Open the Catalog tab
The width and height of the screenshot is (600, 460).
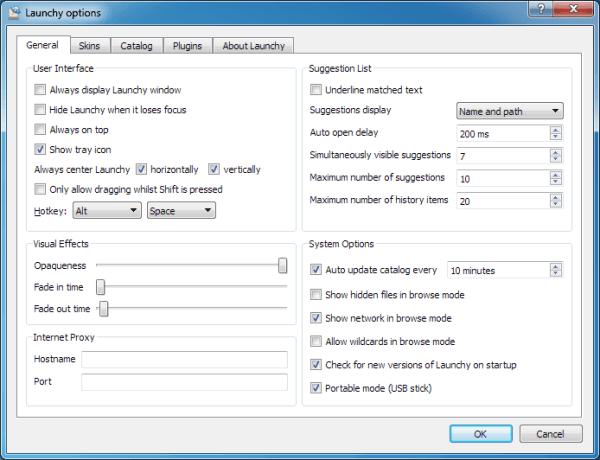click(136, 46)
